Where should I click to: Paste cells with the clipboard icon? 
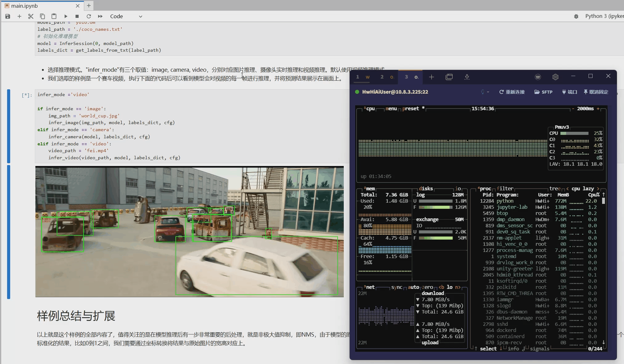pyautogui.click(x=54, y=16)
